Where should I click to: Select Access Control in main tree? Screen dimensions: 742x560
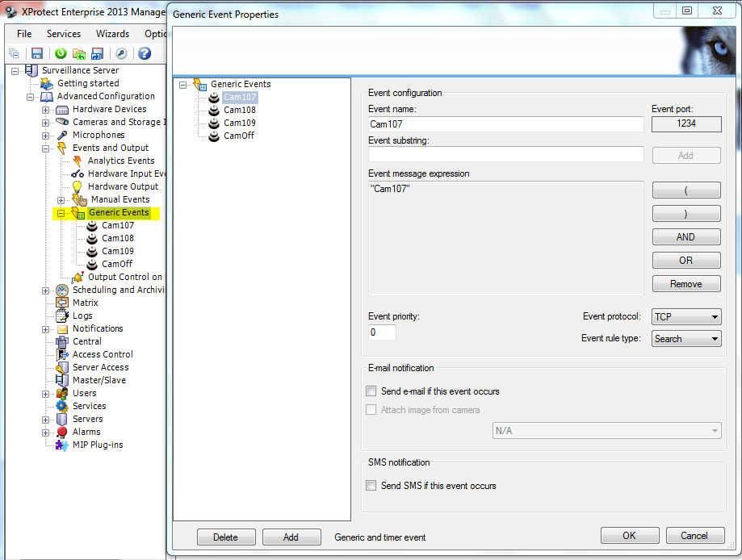103,354
